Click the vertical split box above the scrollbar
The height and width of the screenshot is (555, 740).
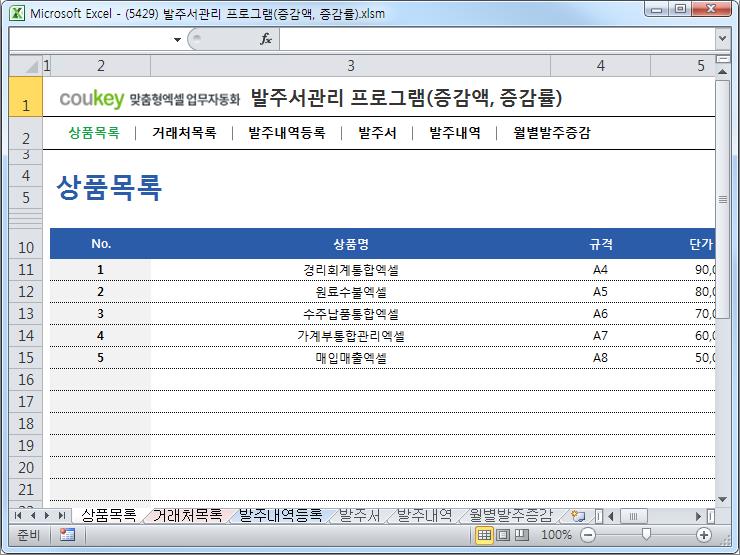tap(722, 59)
